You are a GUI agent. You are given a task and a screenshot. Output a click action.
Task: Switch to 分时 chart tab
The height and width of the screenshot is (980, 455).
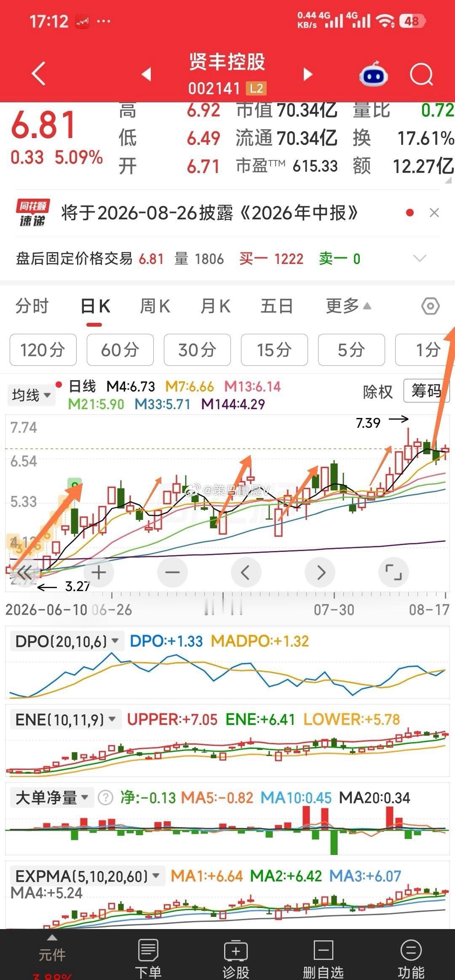(x=32, y=306)
